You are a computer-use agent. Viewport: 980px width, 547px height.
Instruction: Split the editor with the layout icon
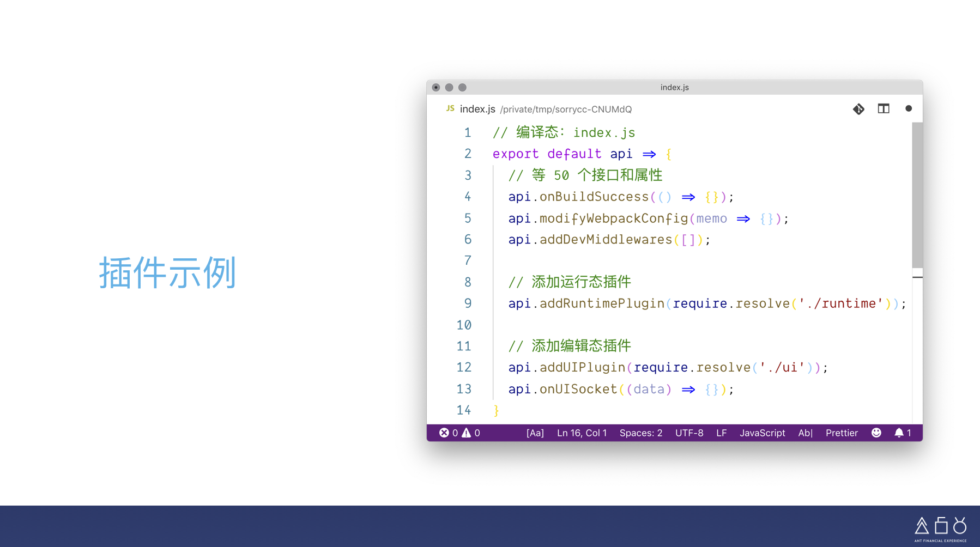pos(884,109)
